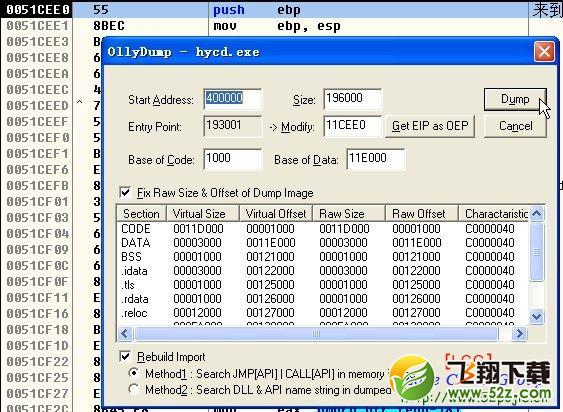This screenshot has width=563, height=412.
Task: Click section list scroll right arrow
Action: (x=520, y=334)
